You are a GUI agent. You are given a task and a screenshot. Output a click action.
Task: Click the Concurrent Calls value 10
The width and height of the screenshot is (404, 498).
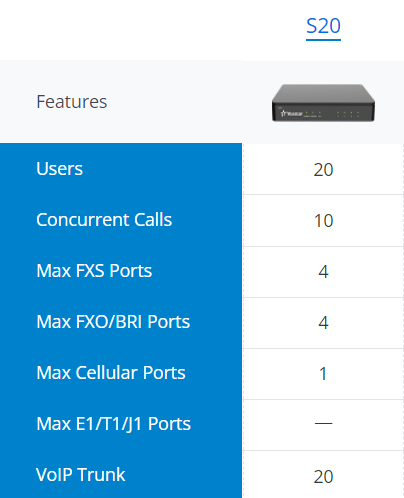[x=323, y=221]
